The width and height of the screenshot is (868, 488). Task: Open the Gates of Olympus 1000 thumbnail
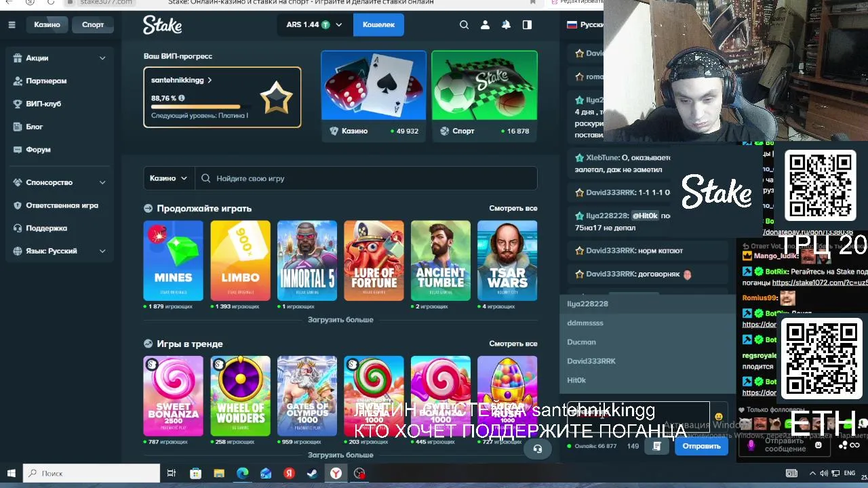point(307,396)
